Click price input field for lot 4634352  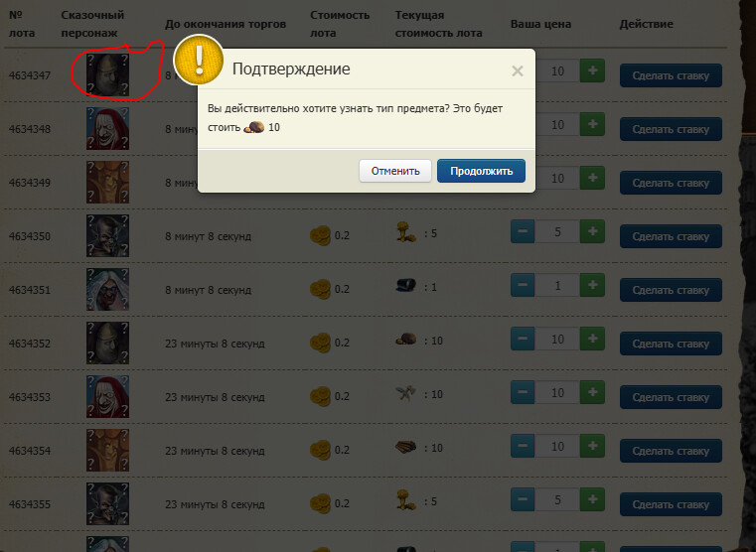click(557, 340)
